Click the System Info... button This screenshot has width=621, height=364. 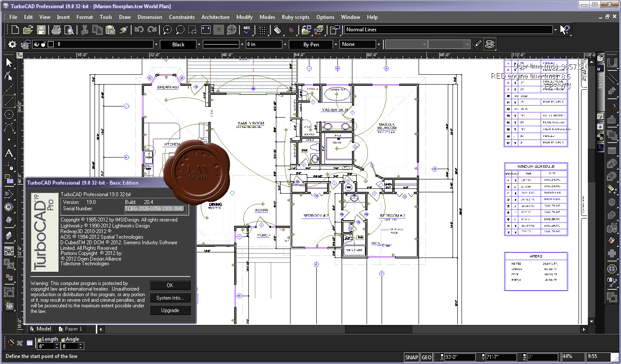click(170, 298)
